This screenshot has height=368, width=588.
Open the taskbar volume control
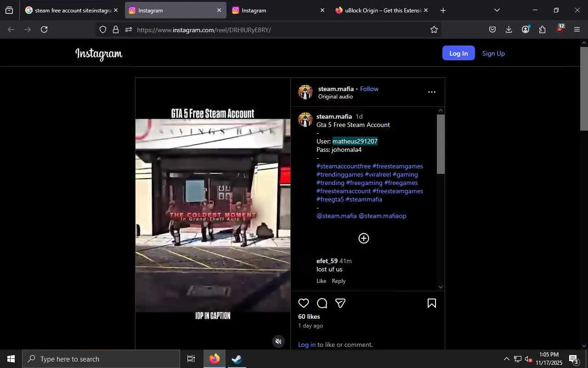pyautogui.click(x=528, y=359)
